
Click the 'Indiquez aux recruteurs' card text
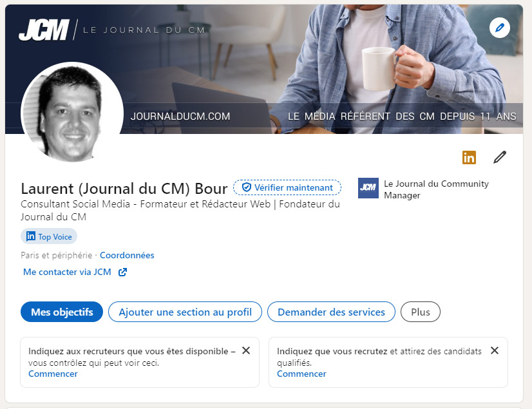[x=131, y=357]
